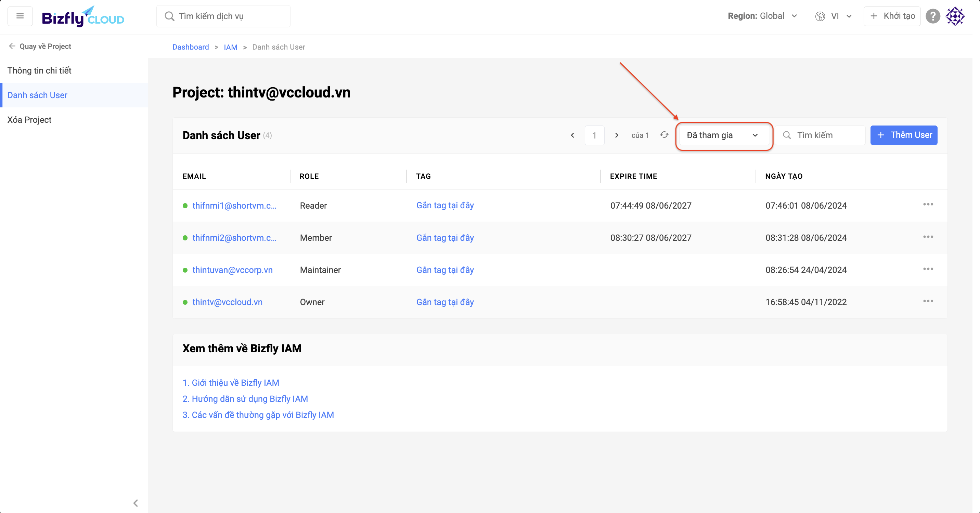Click IAM breadcrumb link

click(230, 47)
